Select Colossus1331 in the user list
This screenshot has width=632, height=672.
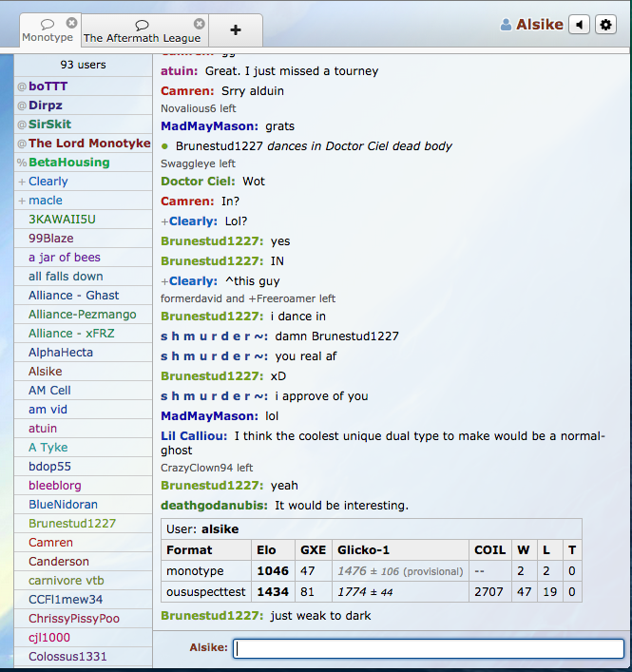coord(84,656)
